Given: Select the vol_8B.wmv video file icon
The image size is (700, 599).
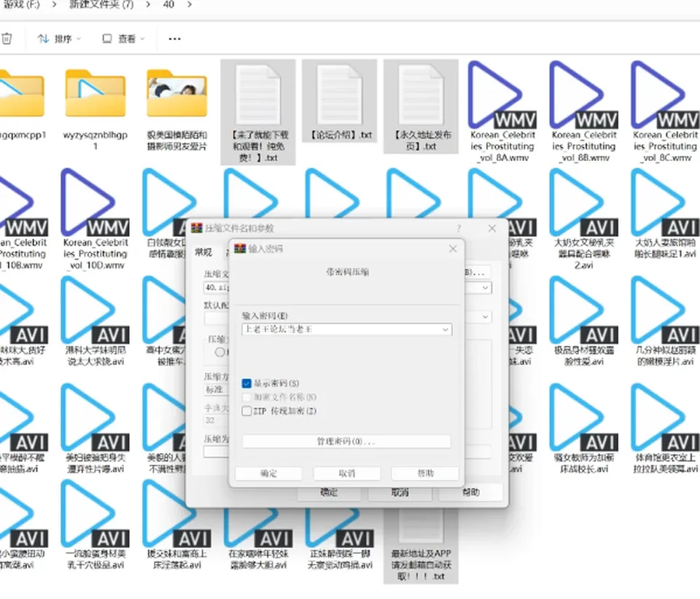Looking at the screenshot, I should 583,95.
